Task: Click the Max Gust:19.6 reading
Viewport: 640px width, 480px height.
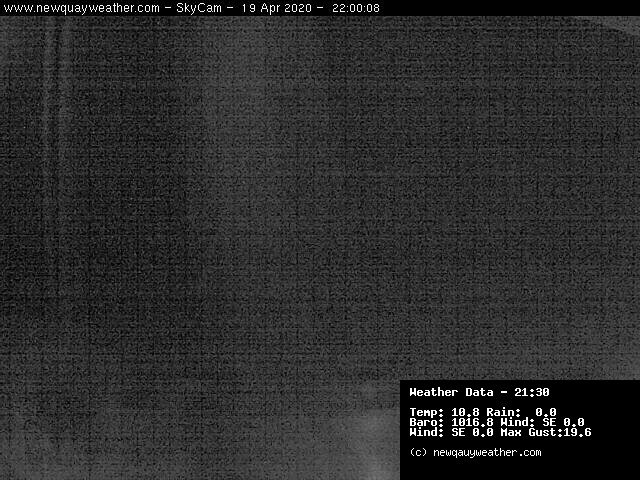Action: click(x=546, y=432)
